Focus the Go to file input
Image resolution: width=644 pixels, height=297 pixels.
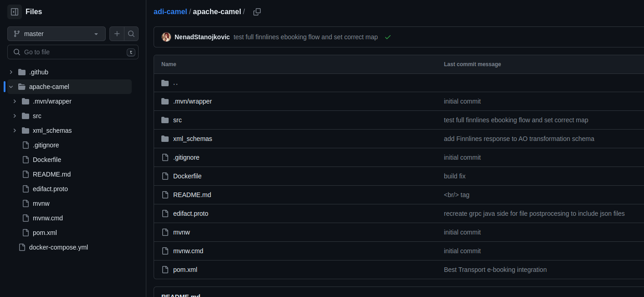tap(73, 52)
